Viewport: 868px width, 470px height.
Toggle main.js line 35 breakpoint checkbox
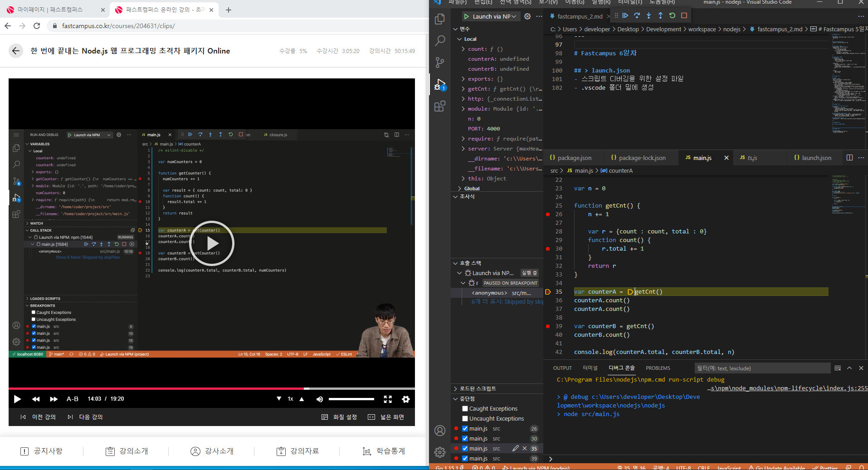tap(465, 448)
